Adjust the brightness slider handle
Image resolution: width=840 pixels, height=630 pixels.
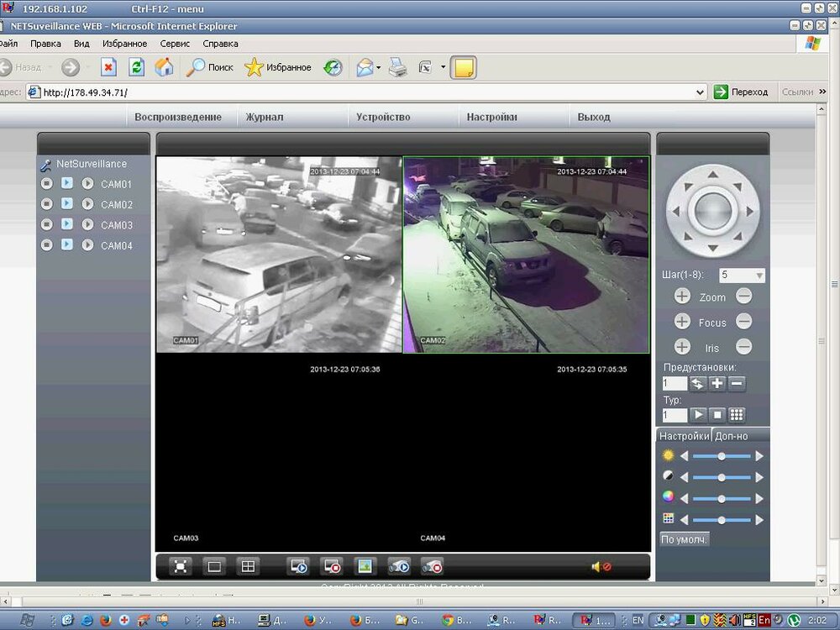click(721, 456)
